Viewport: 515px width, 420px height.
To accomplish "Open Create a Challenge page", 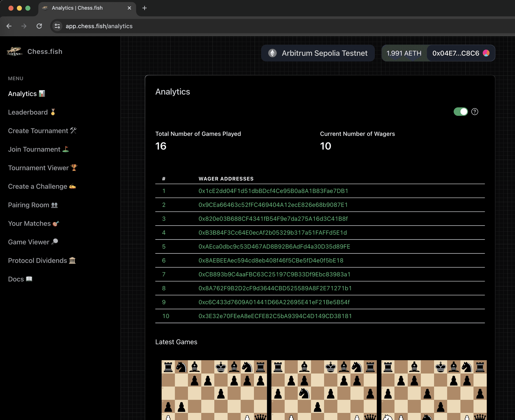I will point(42,186).
